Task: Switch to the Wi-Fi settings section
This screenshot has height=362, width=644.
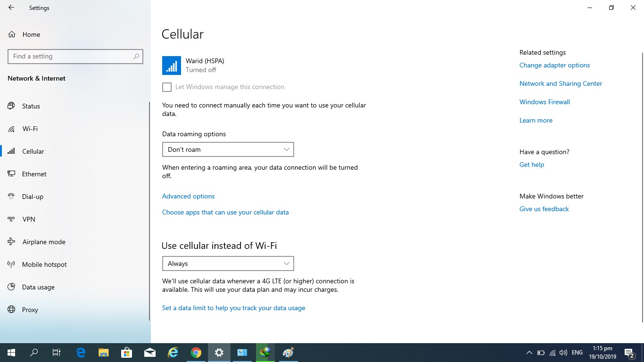Action: coord(30,129)
